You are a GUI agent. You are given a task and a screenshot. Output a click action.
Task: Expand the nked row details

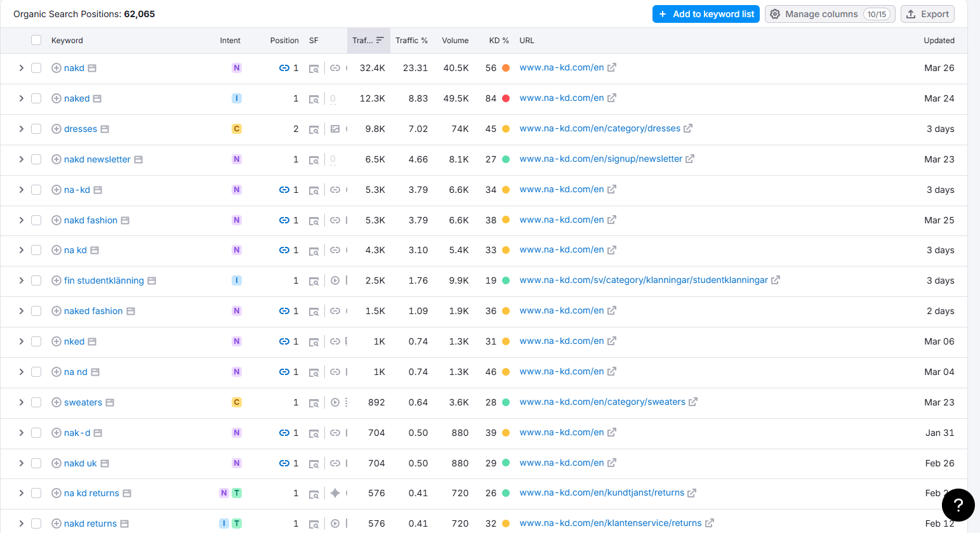[21, 341]
